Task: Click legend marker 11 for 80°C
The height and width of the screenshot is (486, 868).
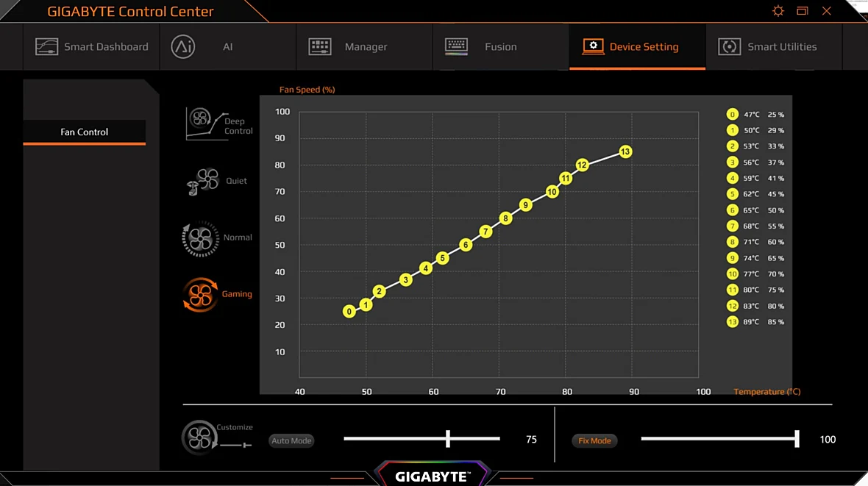Action: (x=732, y=290)
